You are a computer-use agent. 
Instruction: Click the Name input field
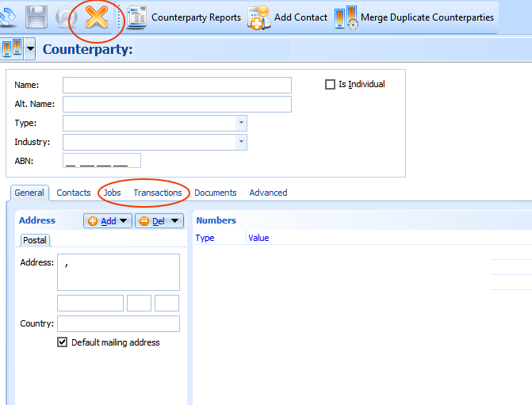(x=177, y=85)
